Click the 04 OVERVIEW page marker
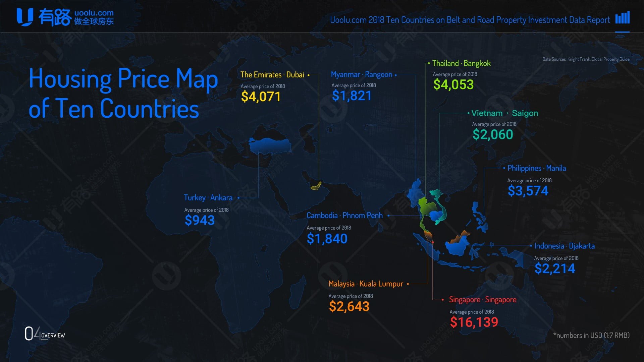 pos(44,334)
